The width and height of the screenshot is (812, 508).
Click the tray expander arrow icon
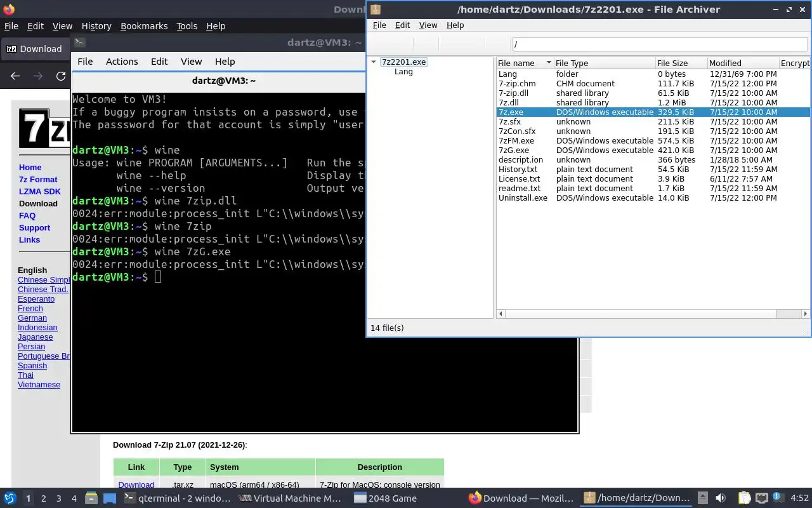(x=702, y=498)
